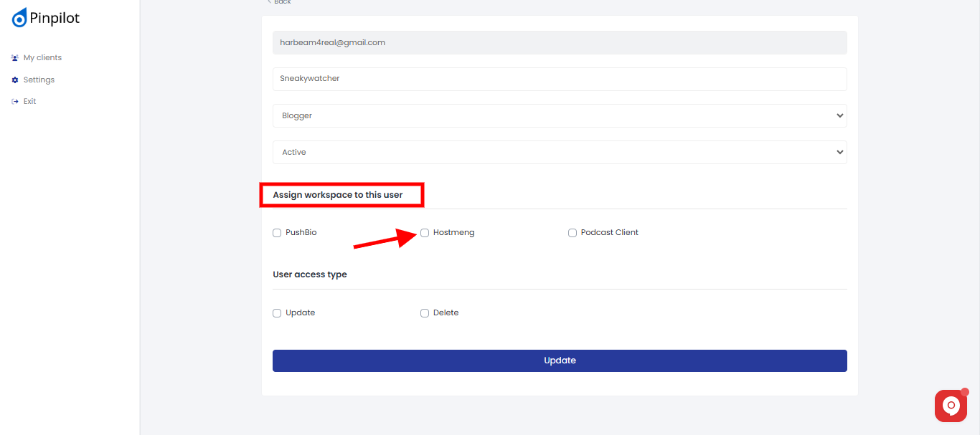This screenshot has height=435, width=980.
Task: Tick the PushBio workspace checkbox
Action: coord(277,233)
